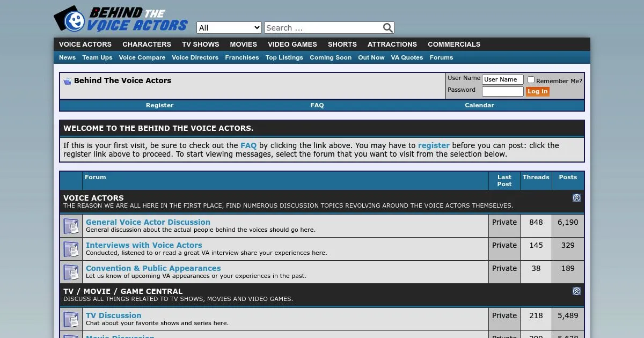The width and height of the screenshot is (644, 338).
Task: Click the forum icon beside Interviews with Voice Actors
Action: click(71, 249)
